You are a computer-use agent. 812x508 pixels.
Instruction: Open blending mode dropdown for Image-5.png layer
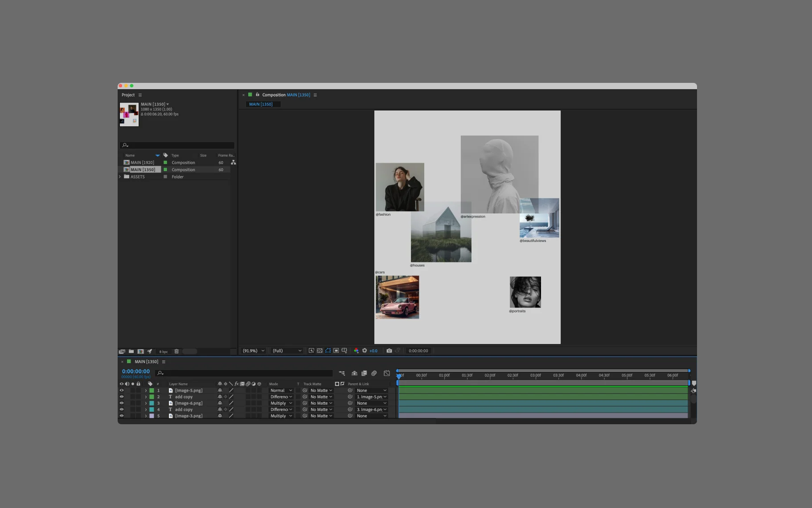[281, 390]
